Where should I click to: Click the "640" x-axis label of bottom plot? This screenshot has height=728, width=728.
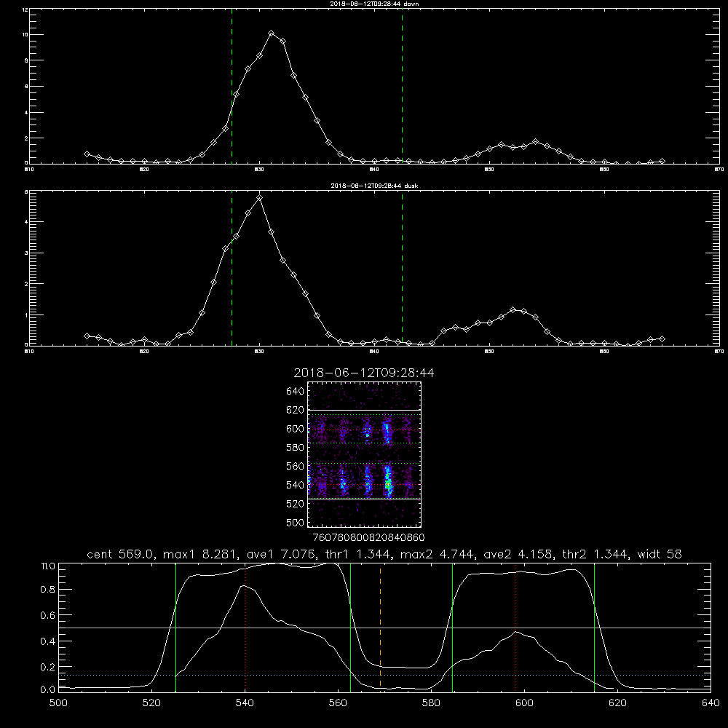pyautogui.click(x=711, y=703)
